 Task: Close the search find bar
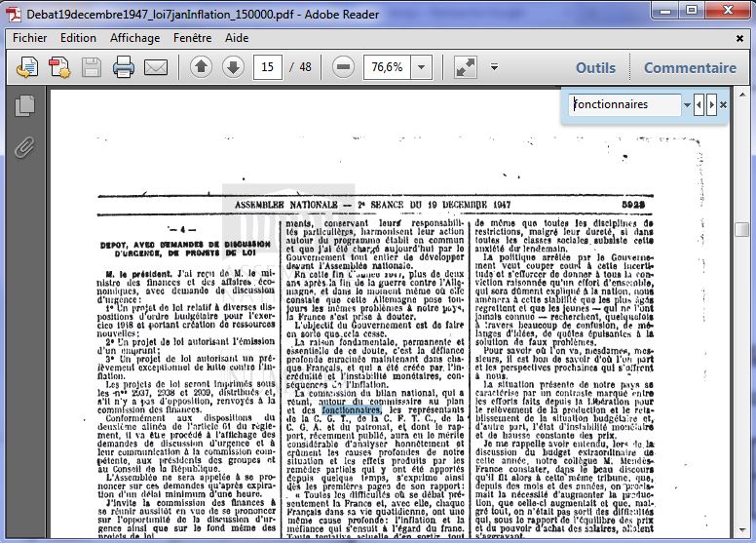723,104
